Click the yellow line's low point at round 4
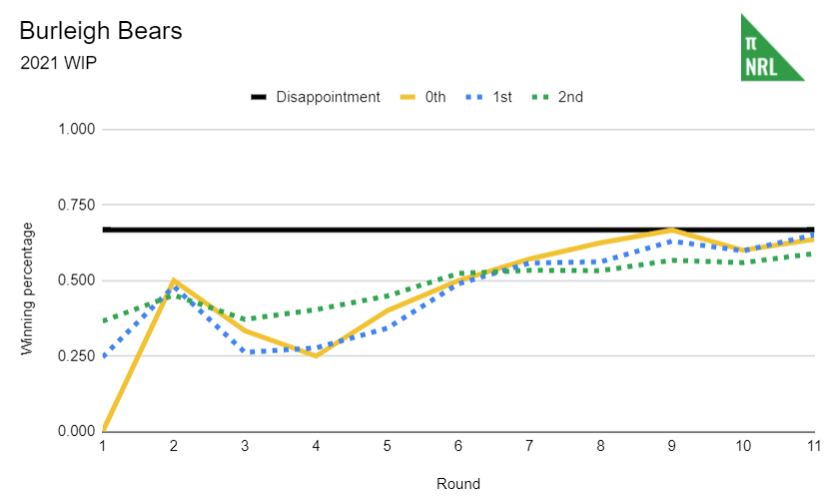Screen dimensions: 831x504 pos(316,355)
